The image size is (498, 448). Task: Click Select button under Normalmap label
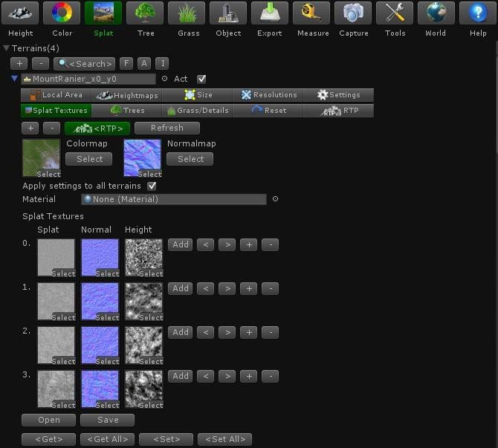click(190, 159)
